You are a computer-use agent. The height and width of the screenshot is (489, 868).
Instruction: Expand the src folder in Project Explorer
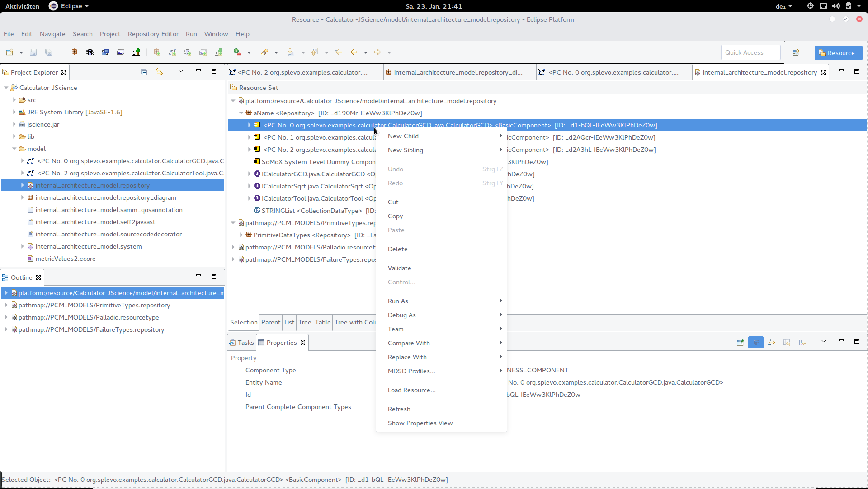tap(14, 100)
